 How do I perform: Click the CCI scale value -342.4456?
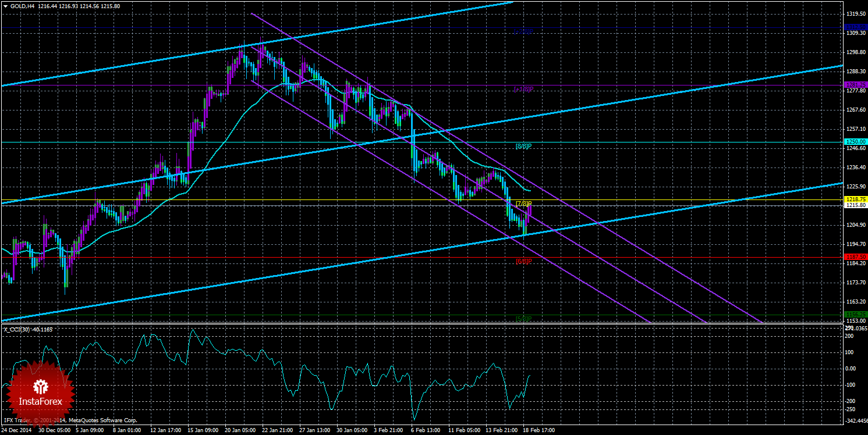click(856, 420)
